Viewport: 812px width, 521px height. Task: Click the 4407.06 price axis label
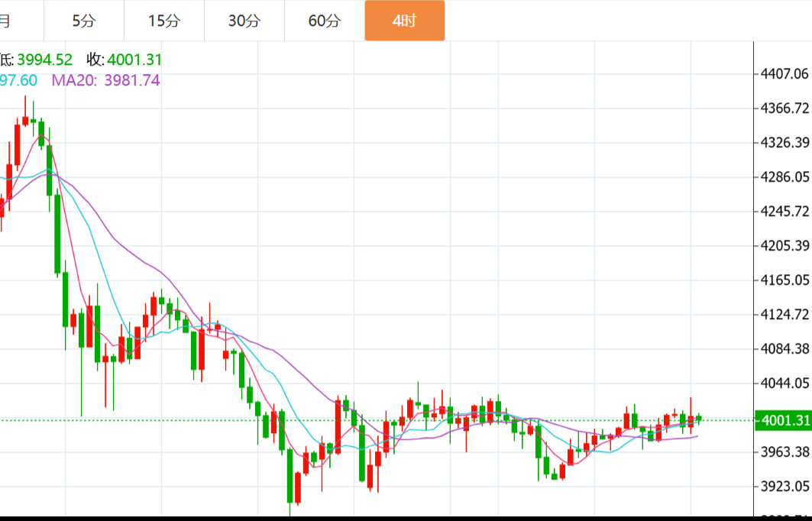pos(785,74)
